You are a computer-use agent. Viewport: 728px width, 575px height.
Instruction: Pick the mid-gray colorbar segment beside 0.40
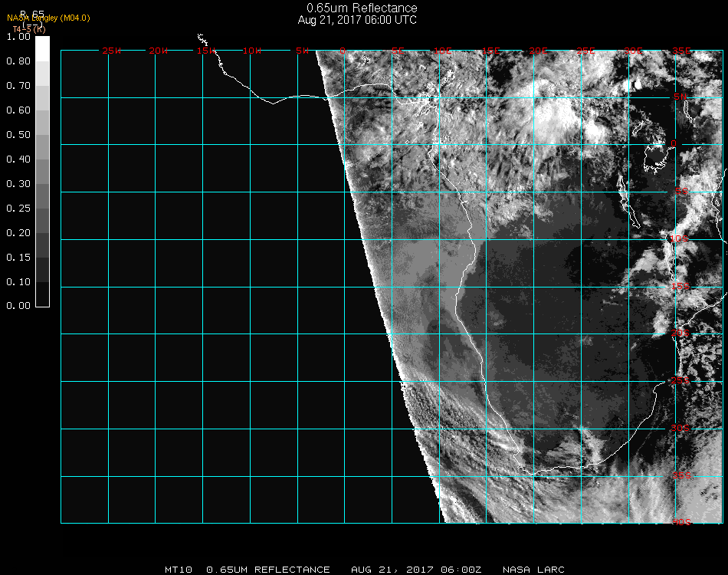(42, 172)
